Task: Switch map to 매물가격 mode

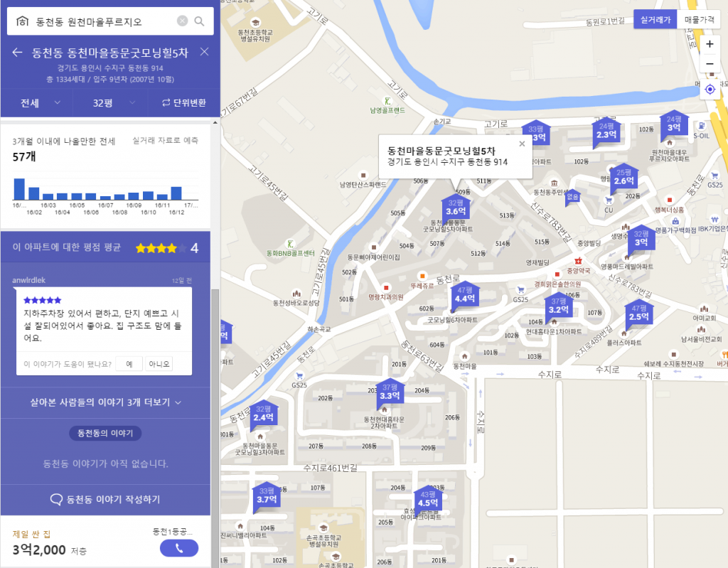Action: click(700, 19)
